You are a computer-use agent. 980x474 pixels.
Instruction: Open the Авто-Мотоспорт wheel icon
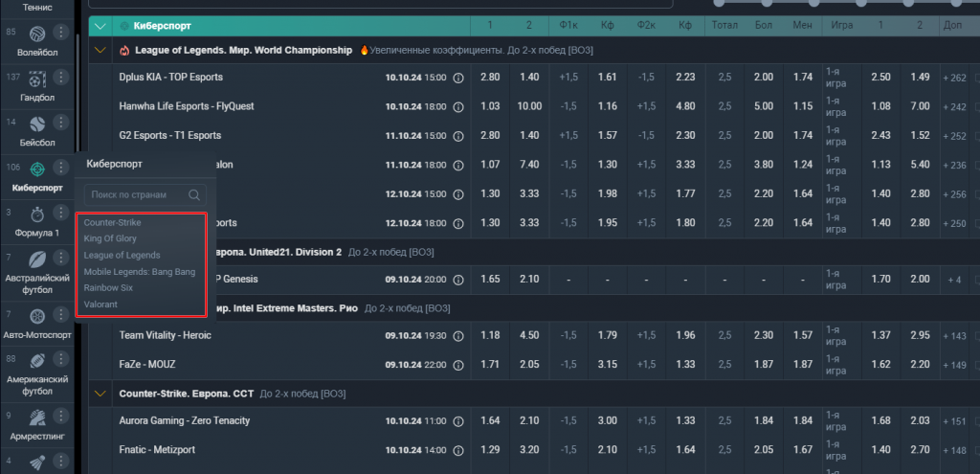(x=37, y=316)
